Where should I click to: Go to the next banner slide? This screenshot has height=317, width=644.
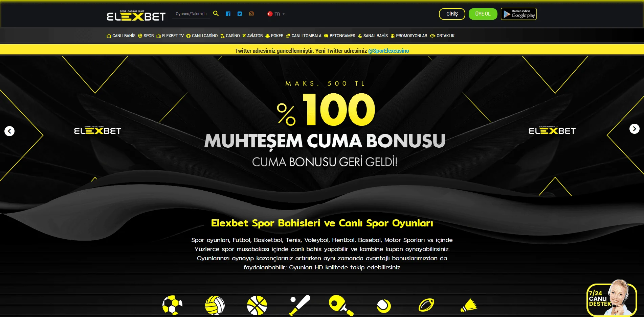point(635,129)
